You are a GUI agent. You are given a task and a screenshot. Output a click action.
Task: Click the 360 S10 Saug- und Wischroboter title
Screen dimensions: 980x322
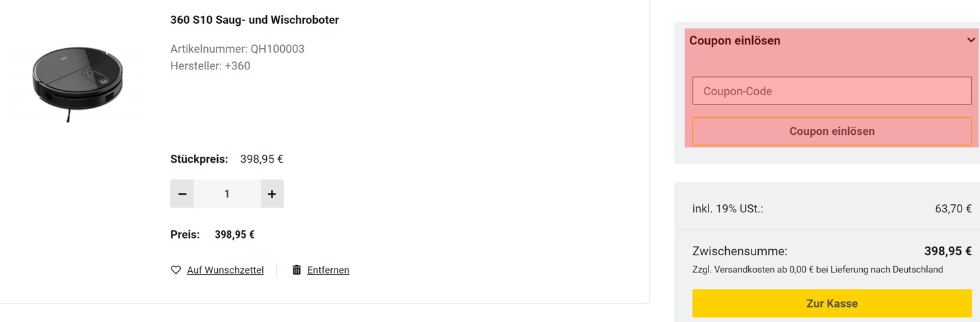[254, 20]
